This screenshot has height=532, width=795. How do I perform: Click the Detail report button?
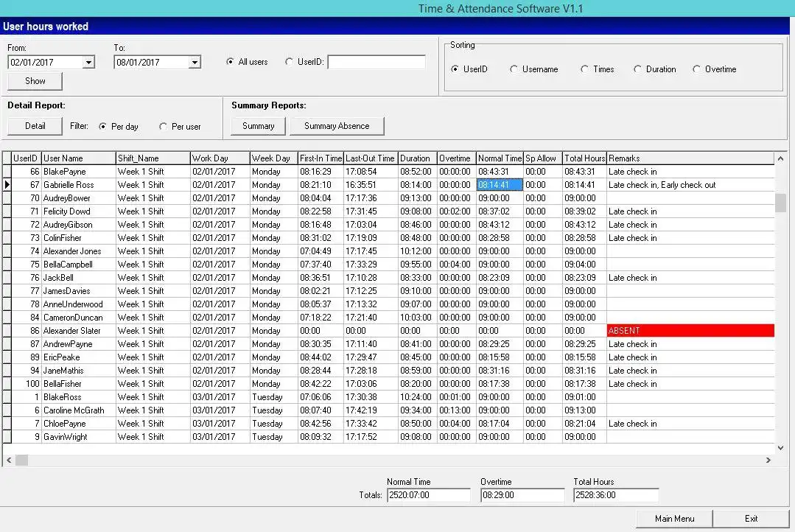pyautogui.click(x=35, y=126)
